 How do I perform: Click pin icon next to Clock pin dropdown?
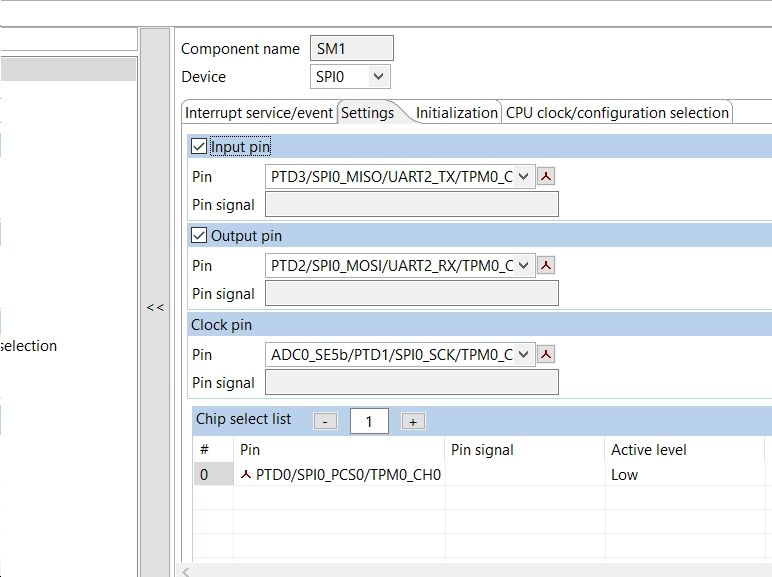[x=547, y=355]
